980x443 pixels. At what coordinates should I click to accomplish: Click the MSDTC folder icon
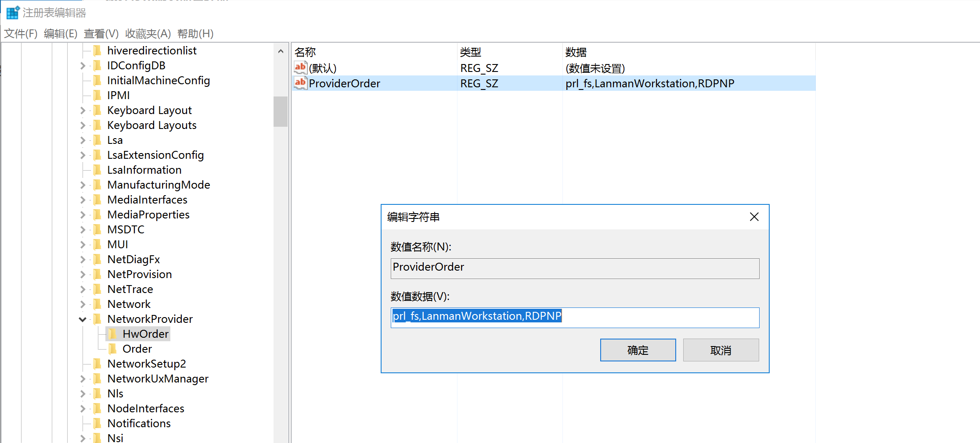[x=97, y=230]
